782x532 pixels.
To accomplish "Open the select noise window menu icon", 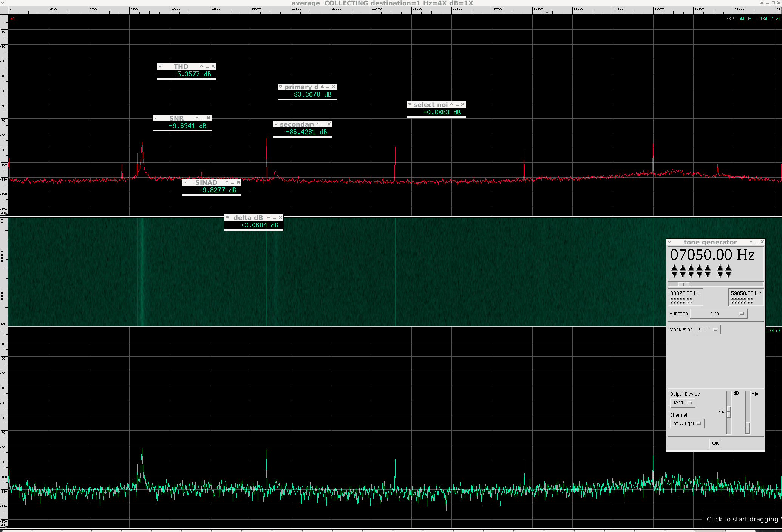I will point(410,104).
